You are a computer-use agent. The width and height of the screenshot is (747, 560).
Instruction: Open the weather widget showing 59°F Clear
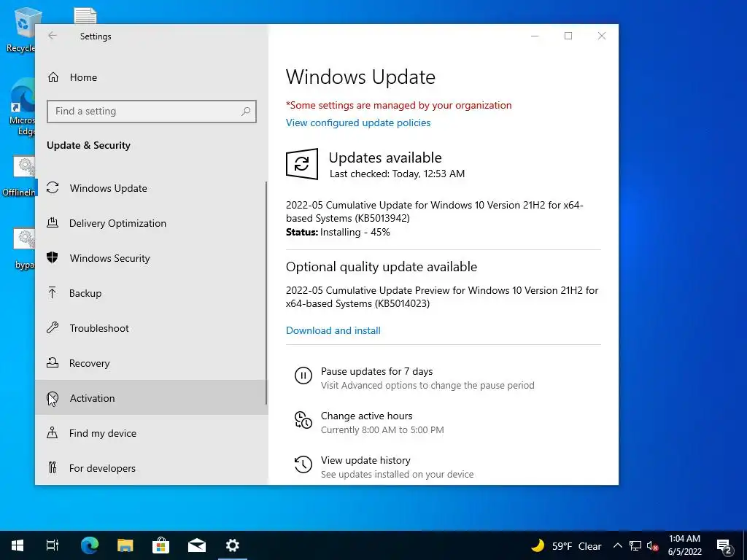point(566,546)
